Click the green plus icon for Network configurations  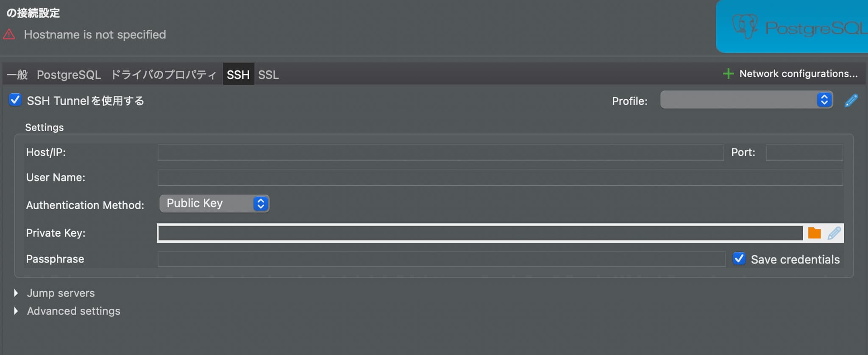point(728,74)
